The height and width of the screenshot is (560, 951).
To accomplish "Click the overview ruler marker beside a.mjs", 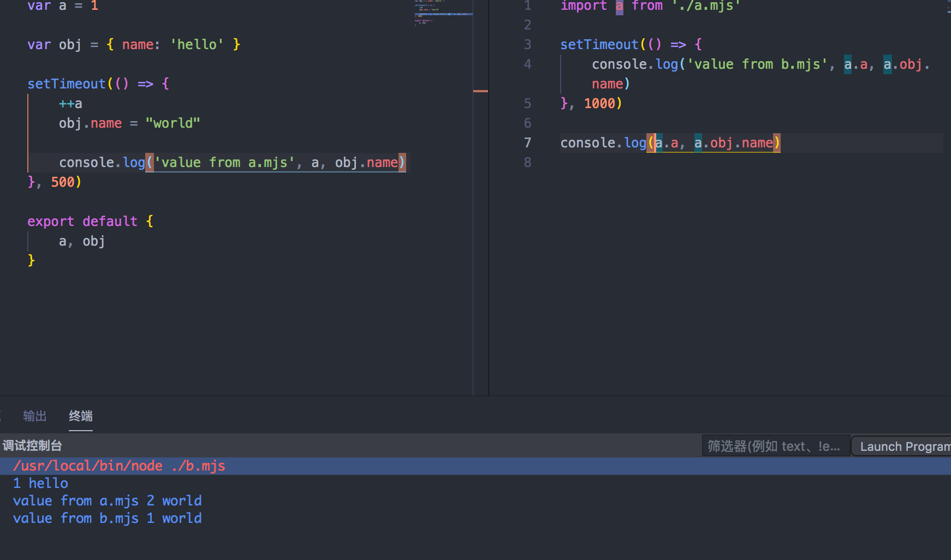I will point(480,91).
